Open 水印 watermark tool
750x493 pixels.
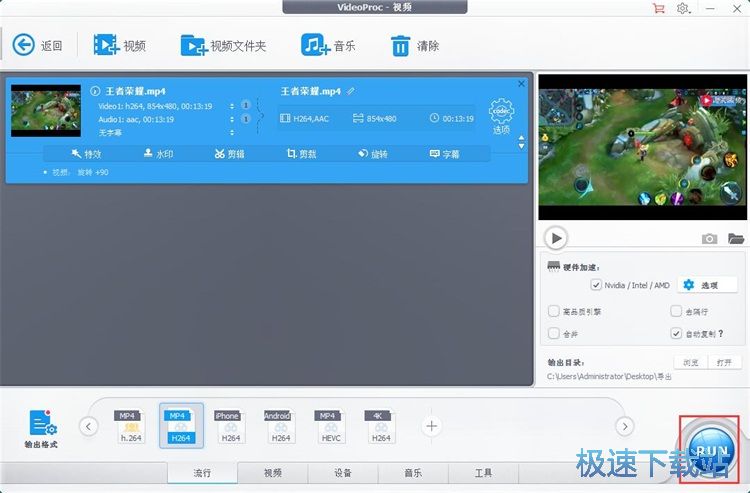pyautogui.click(x=158, y=154)
